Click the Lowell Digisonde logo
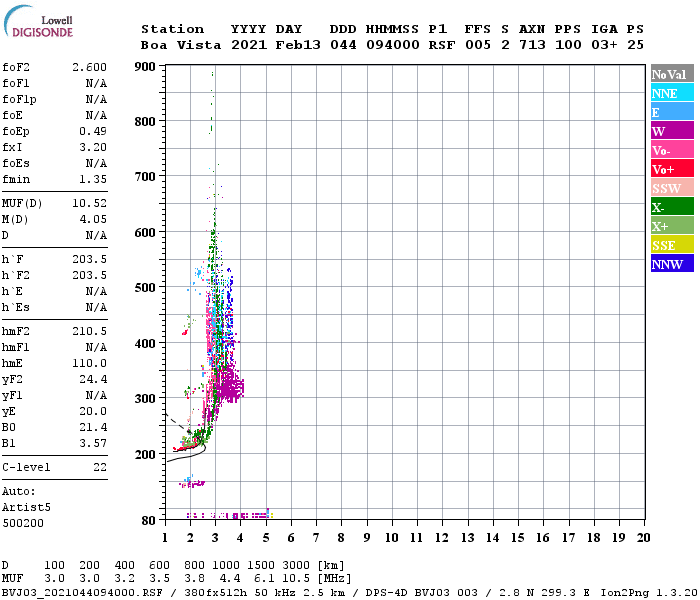 coord(38,21)
